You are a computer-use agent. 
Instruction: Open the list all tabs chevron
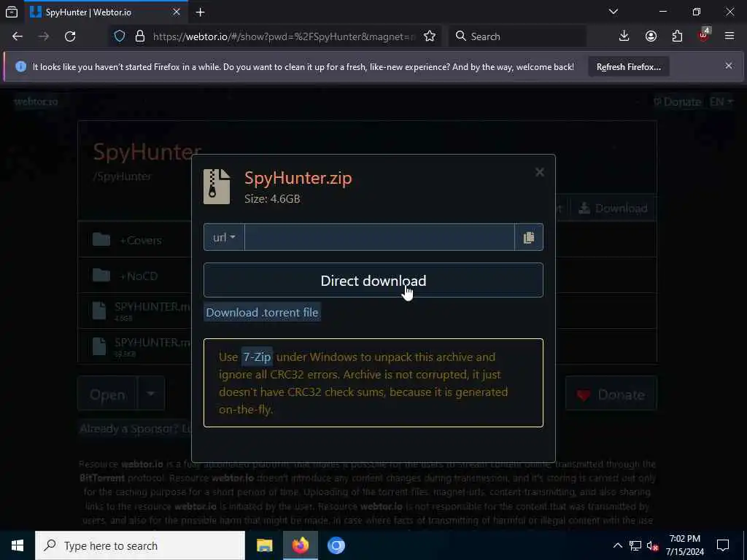click(x=614, y=12)
